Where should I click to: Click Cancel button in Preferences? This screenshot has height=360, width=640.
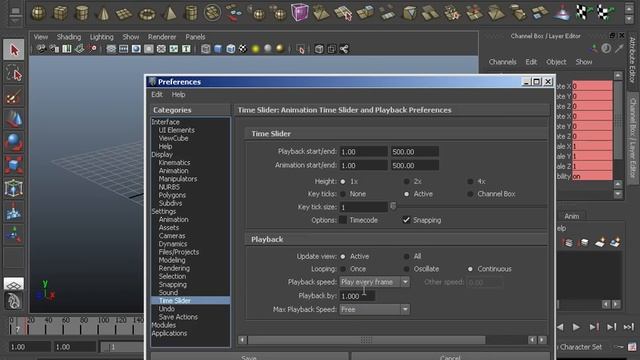point(450,356)
